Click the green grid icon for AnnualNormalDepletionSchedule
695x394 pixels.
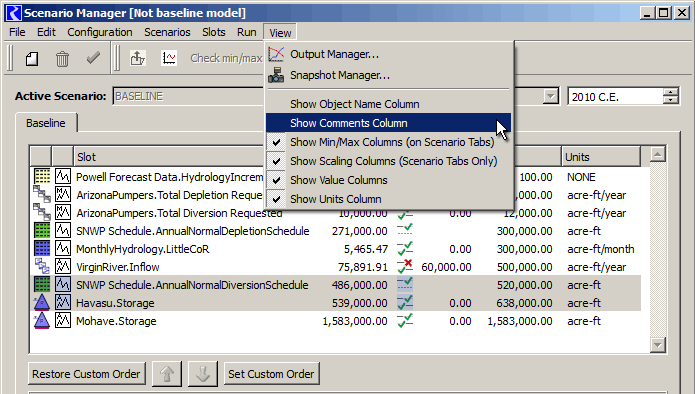pyautogui.click(x=42, y=230)
